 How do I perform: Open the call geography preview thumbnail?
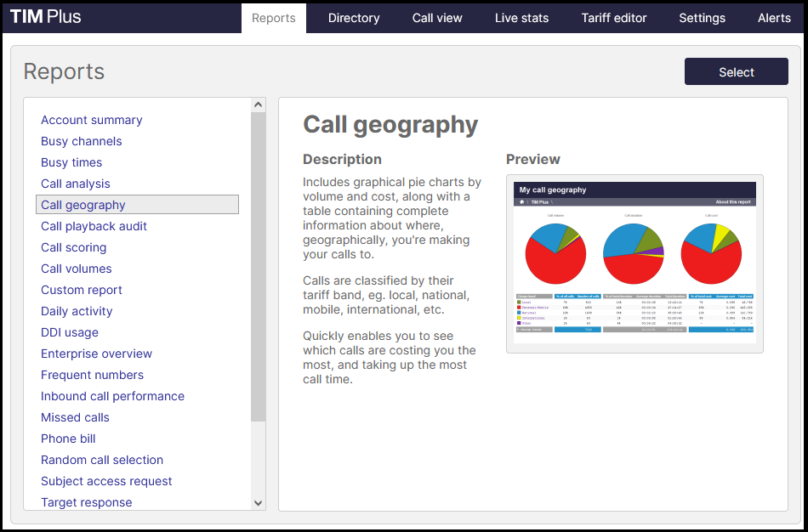(x=633, y=263)
